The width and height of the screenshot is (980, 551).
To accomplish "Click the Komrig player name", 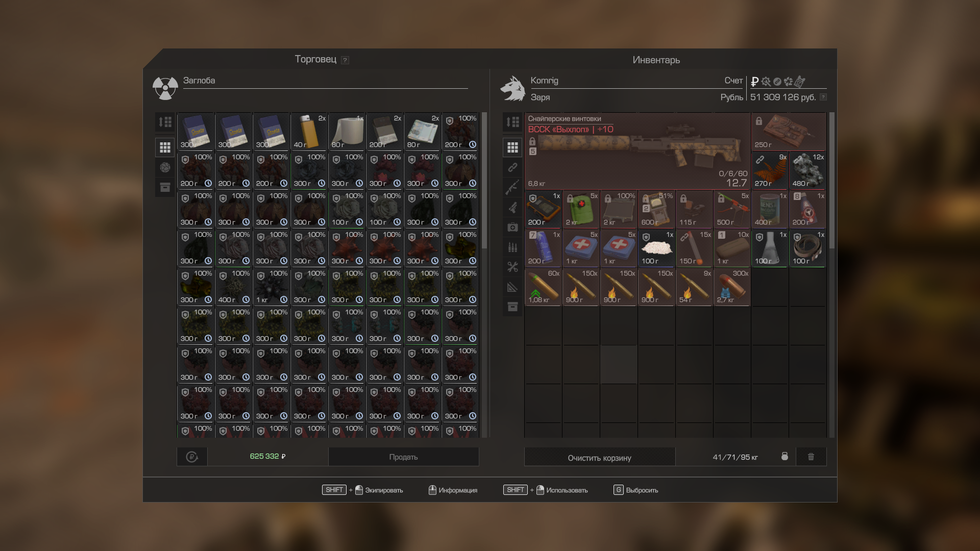I will click(x=544, y=81).
